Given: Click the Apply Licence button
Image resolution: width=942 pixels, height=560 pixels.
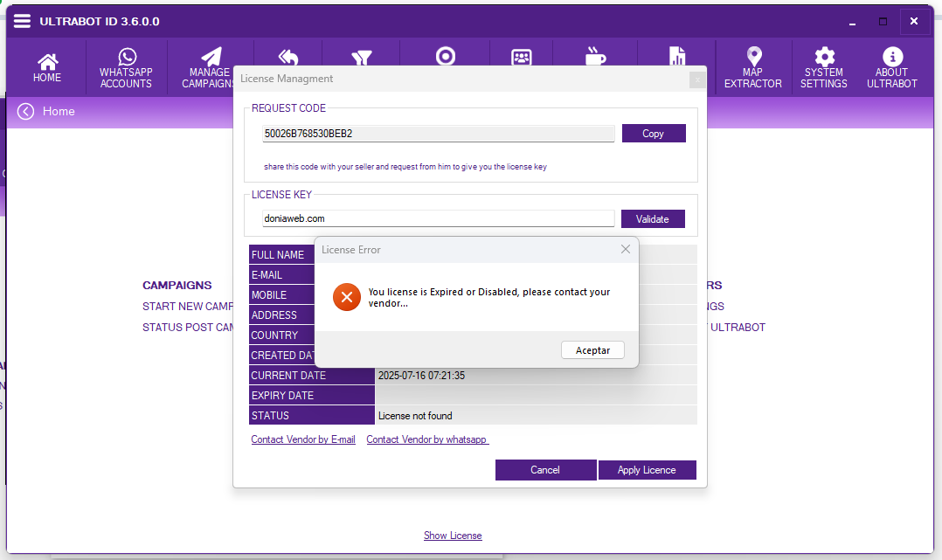Looking at the screenshot, I should coord(647,470).
